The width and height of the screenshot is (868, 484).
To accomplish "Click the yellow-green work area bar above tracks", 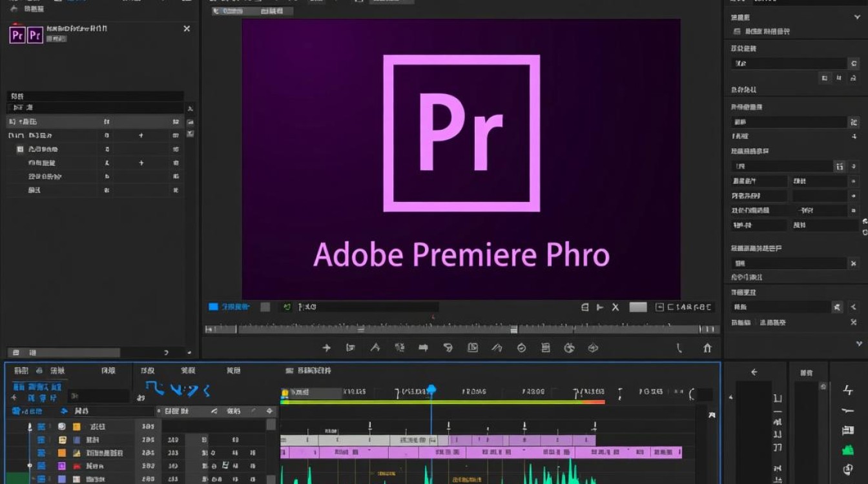I will click(442, 402).
